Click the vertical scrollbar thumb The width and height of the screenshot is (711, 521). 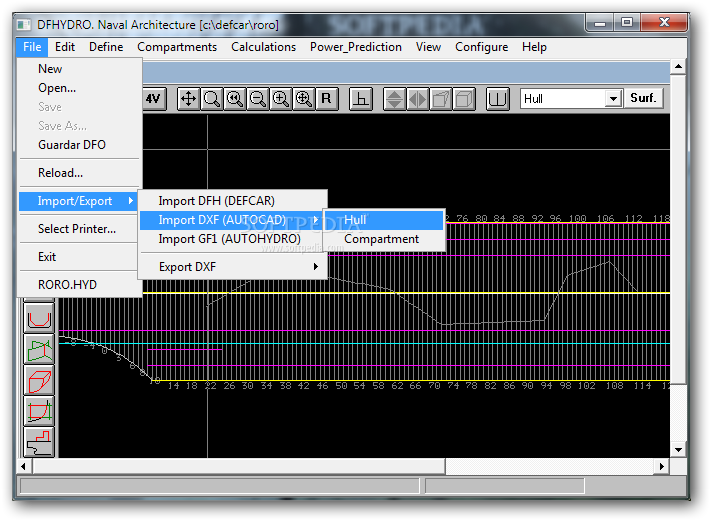[678, 230]
